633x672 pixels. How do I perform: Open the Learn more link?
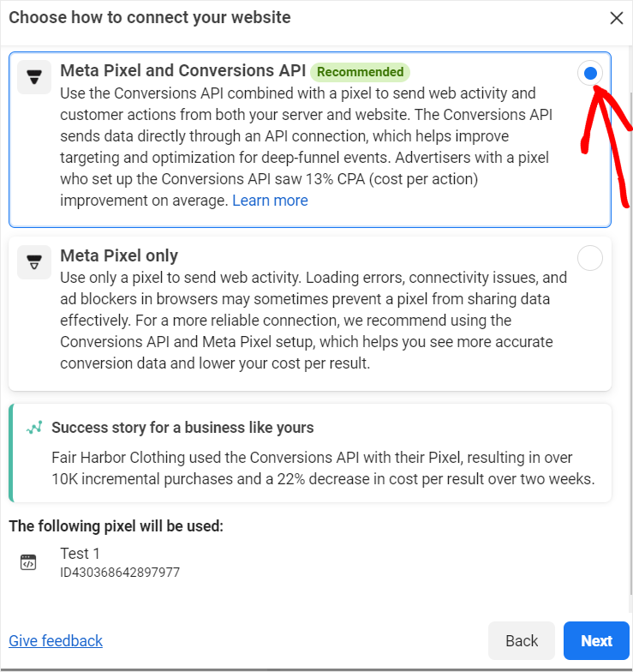[270, 201]
